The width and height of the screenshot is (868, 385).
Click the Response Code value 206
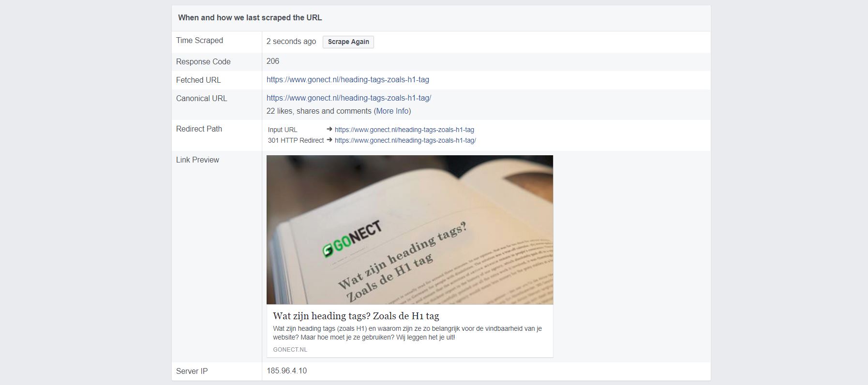(273, 61)
